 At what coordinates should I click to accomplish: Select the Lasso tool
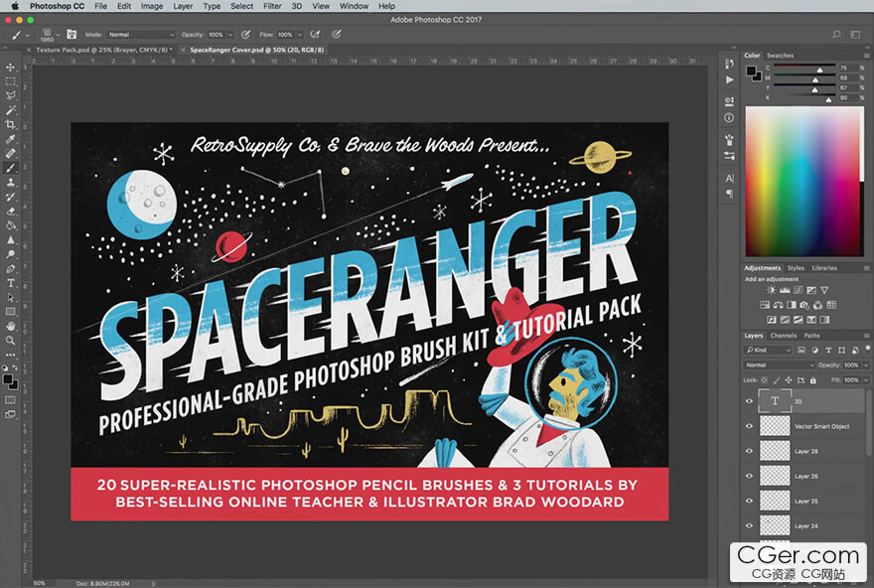click(11, 96)
